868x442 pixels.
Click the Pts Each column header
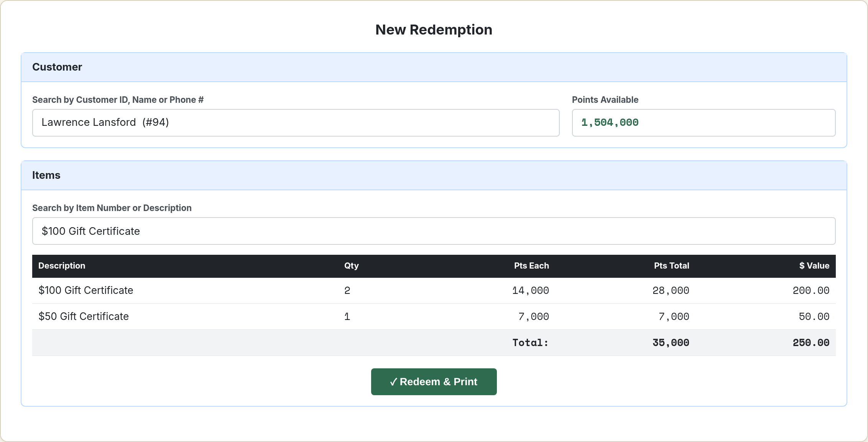pyautogui.click(x=531, y=266)
